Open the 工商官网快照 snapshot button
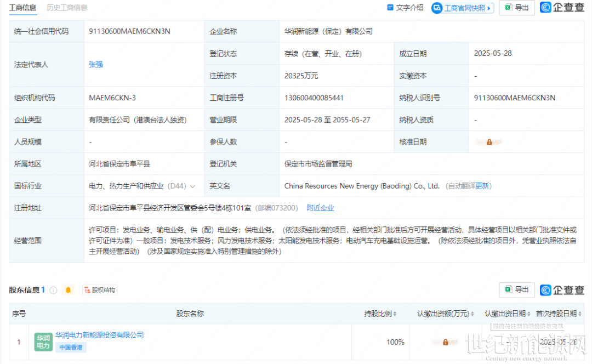The height and width of the screenshot is (364, 592). [463, 8]
